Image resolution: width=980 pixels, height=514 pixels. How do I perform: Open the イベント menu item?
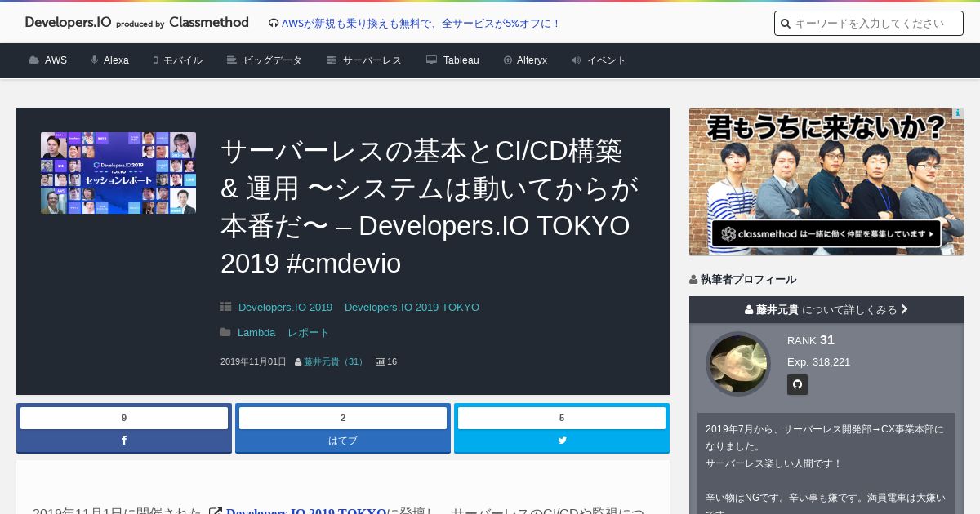click(599, 60)
